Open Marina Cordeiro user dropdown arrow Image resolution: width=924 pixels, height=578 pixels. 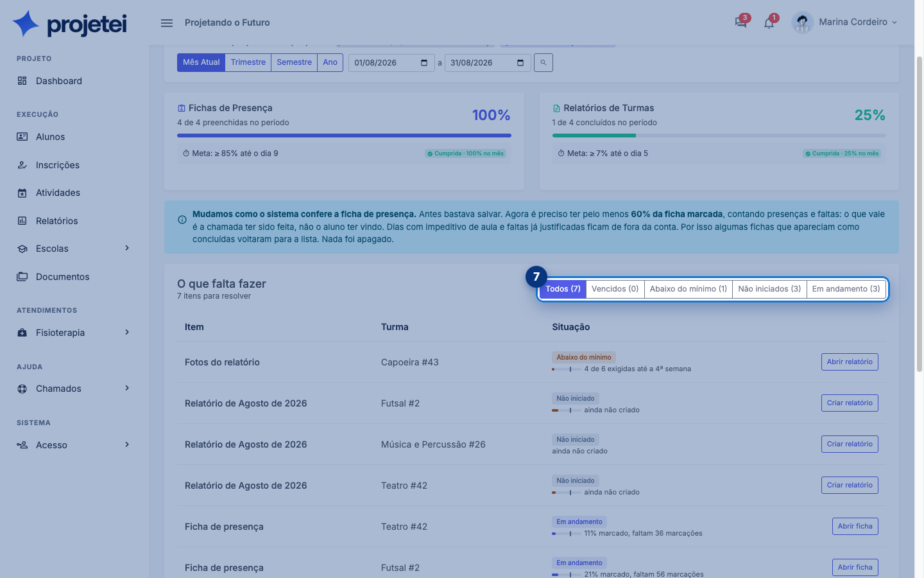coord(894,22)
